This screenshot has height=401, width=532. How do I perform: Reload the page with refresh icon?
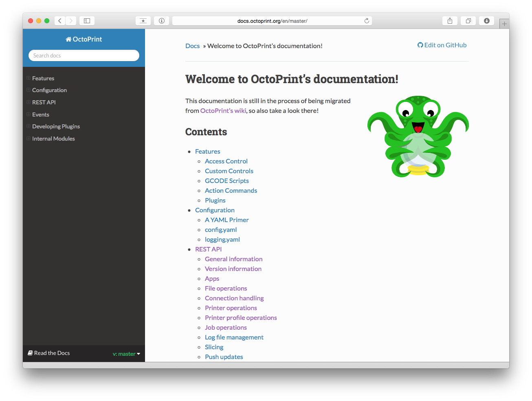point(367,21)
